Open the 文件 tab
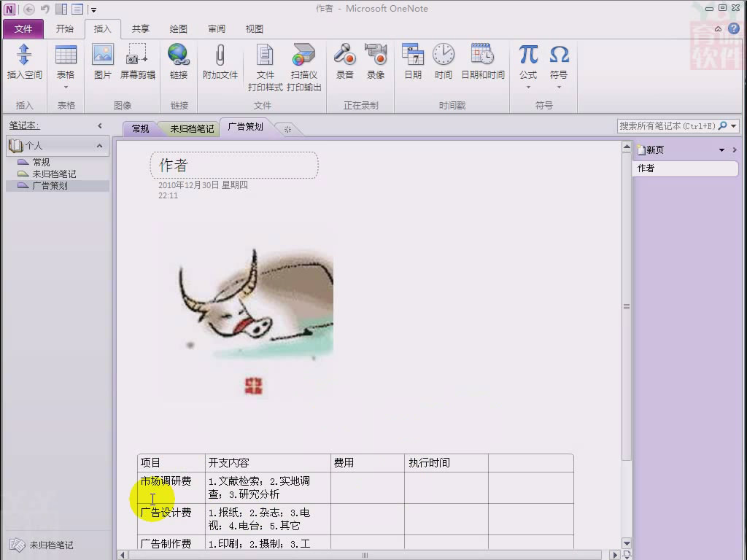Viewport: 747px width, 560px height. (x=23, y=29)
